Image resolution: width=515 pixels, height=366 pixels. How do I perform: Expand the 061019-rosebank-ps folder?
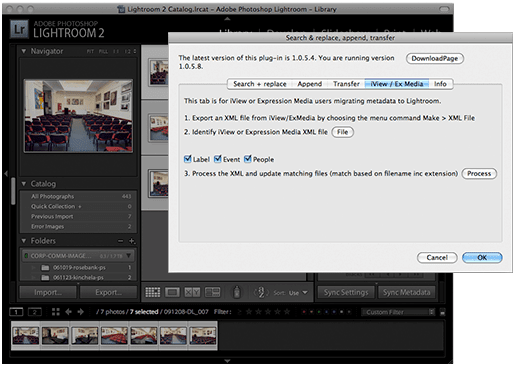pos(33,267)
